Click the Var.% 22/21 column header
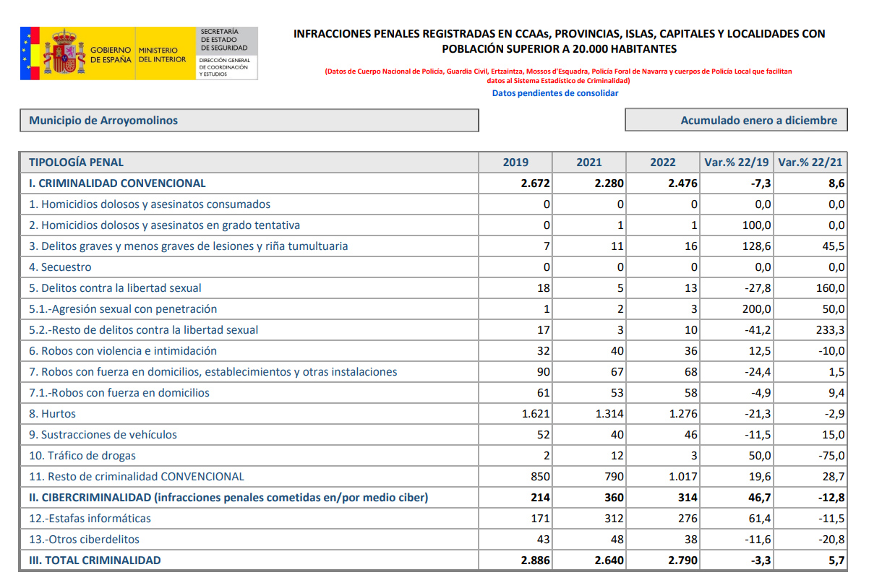The width and height of the screenshot is (882, 588). tap(810, 163)
